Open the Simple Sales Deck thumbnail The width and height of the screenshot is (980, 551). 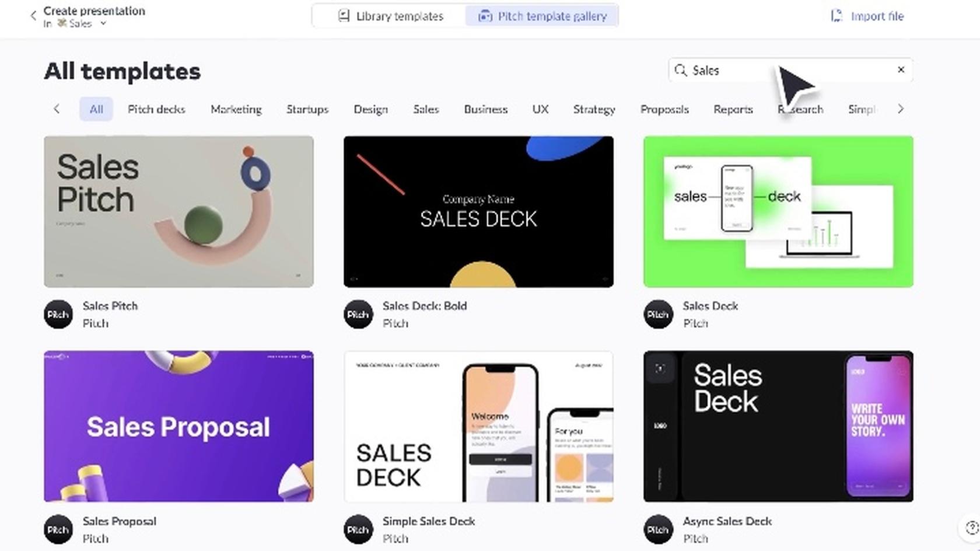pyautogui.click(x=478, y=426)
